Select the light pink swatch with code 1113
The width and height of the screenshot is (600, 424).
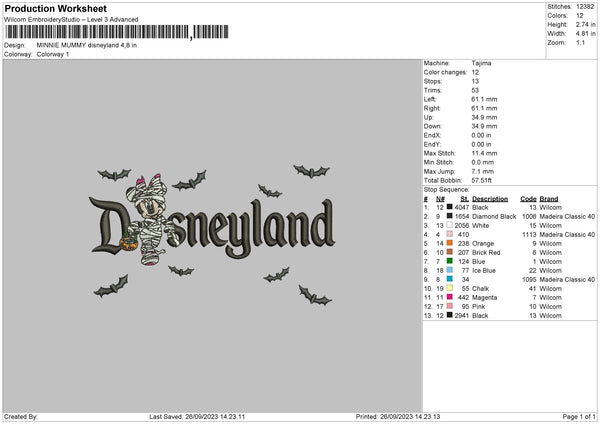click(x=450, y=234)
